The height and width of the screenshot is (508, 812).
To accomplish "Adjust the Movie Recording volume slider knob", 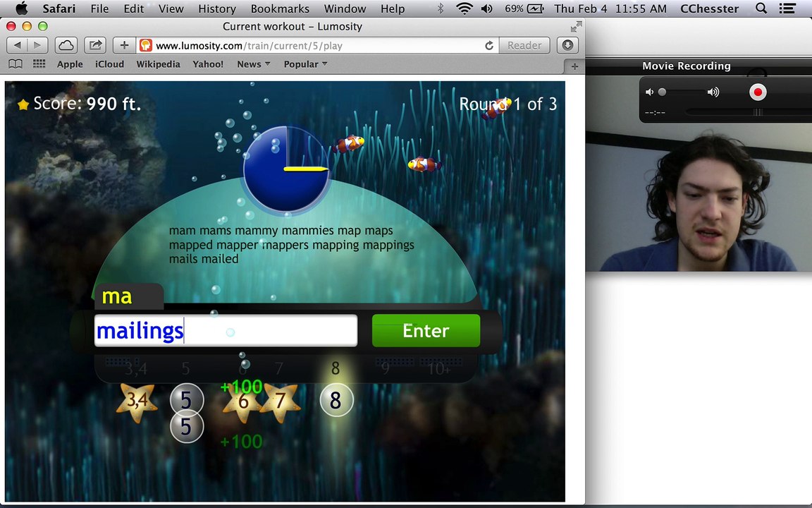I will tap(662, 92).
